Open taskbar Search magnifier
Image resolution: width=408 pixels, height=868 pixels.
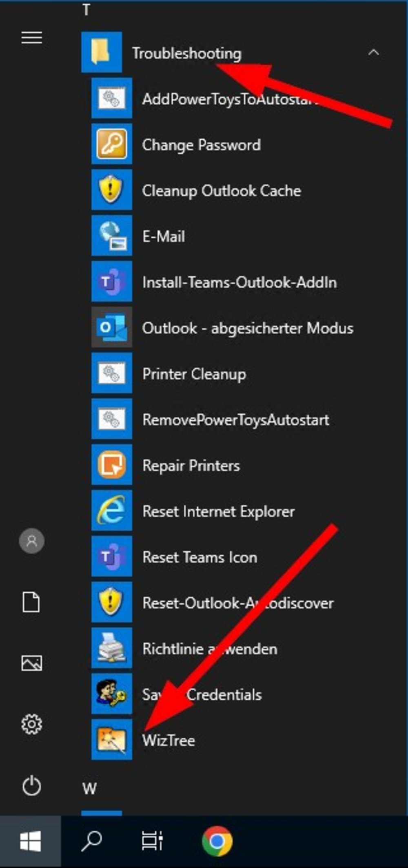tap(91, 841)
